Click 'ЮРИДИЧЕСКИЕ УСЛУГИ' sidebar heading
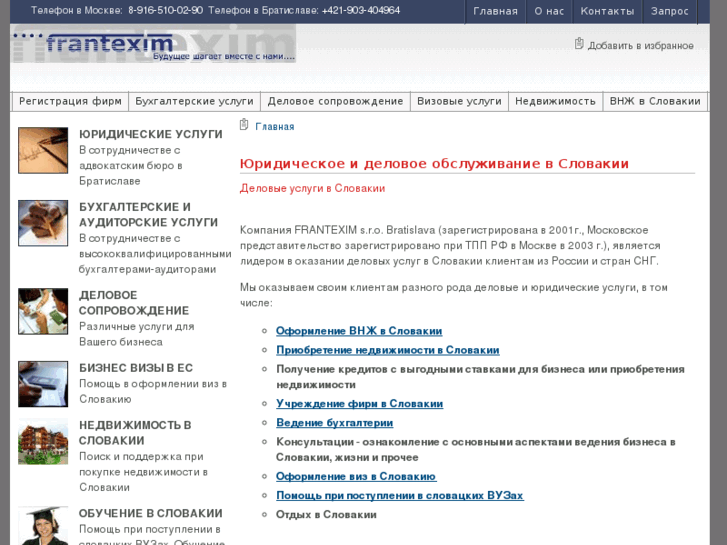Screen dimensions: 727x545 click(151, 134)
